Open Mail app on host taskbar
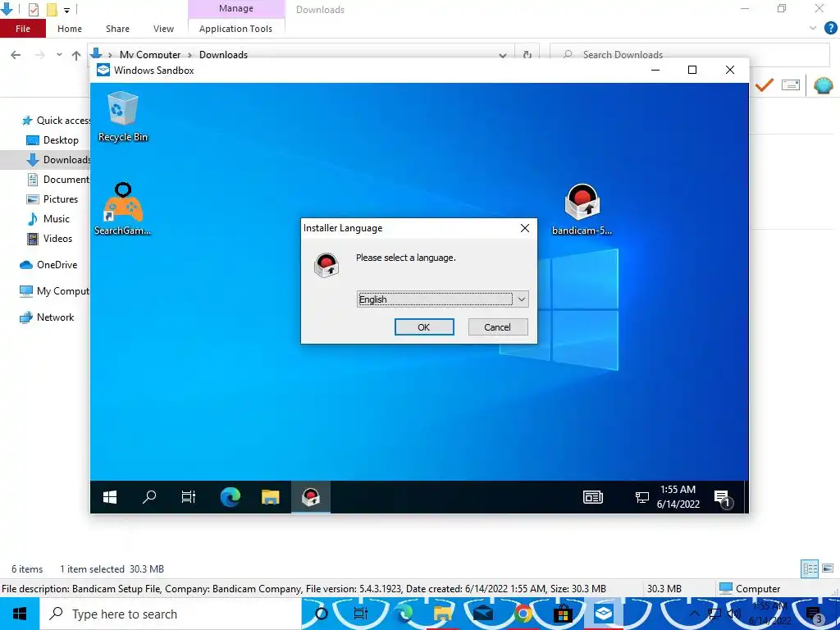 point(483,614)
